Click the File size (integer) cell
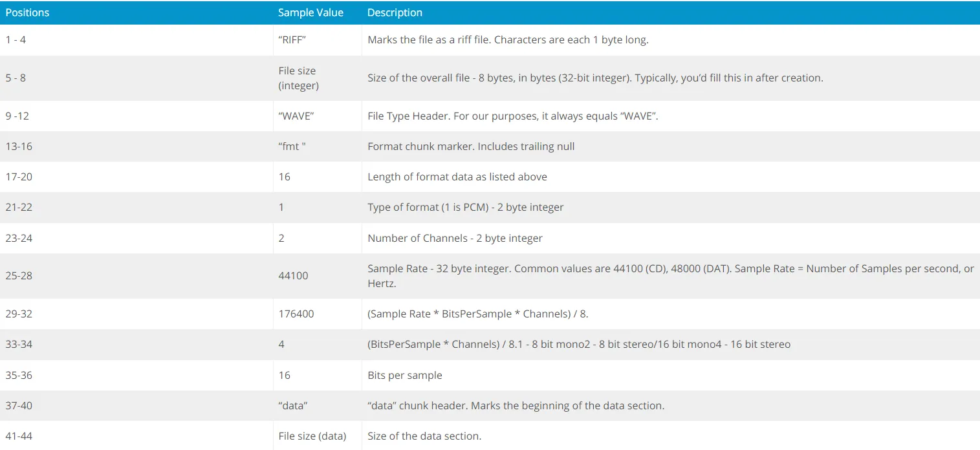Screen dimensions: 980x450 [299, 78]
